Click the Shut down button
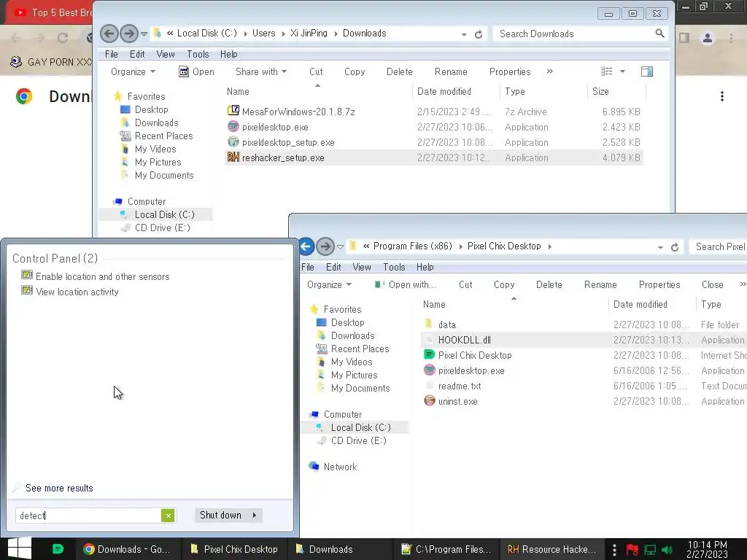747x560 pixels. pos(220,515)
